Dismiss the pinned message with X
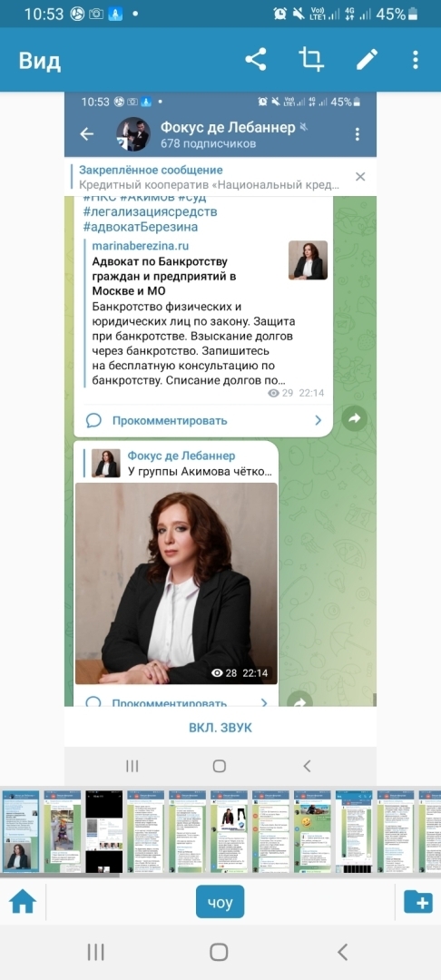This screenshot has height=980, width=441. tap(360, 177)
